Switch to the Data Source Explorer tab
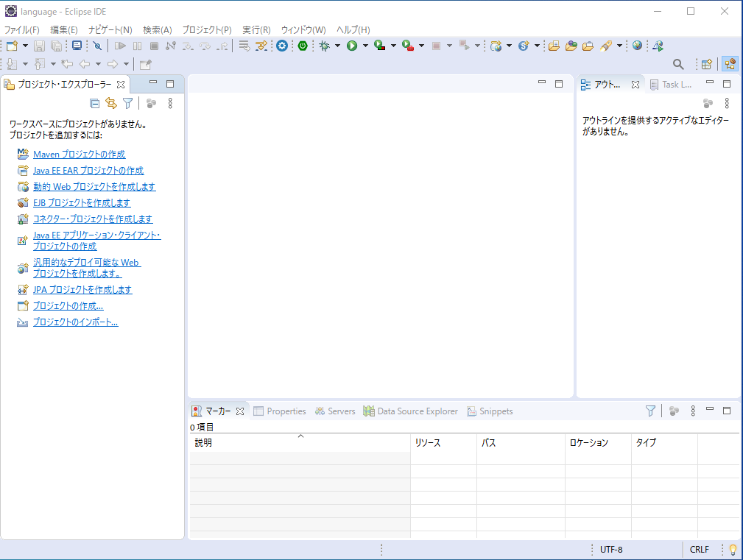This screenshot has height=560, width=743. coord(410,411)
